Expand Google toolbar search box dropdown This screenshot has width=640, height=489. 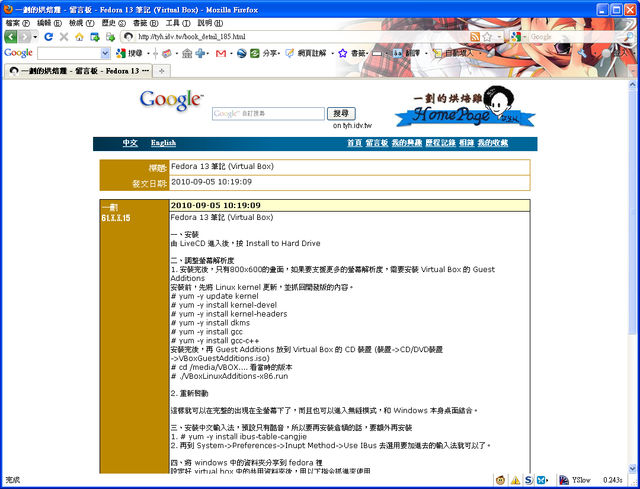[x=105, y=53]
